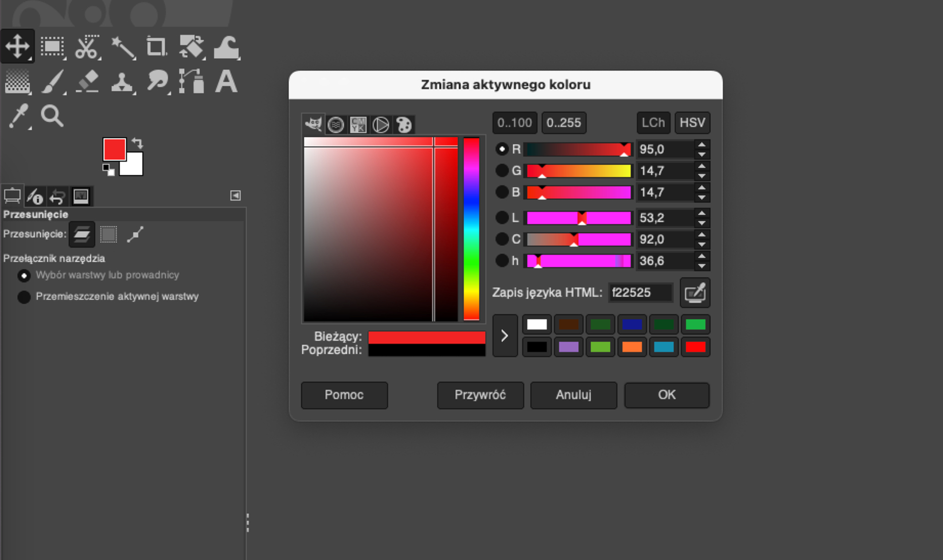Viewport: 943px width, 560px height.
Task: Open the Undo History tab
Action: [57, 196]
